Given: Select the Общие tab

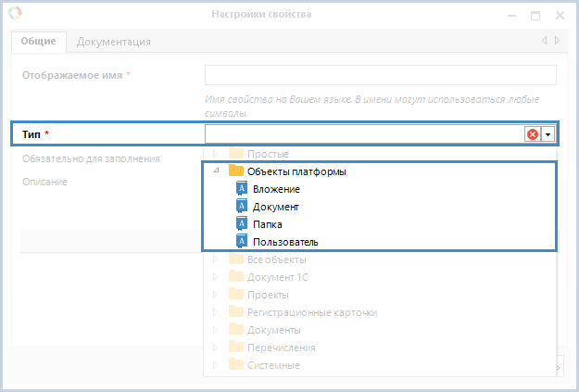Looking at the screenshot, I should coord(39,42).
